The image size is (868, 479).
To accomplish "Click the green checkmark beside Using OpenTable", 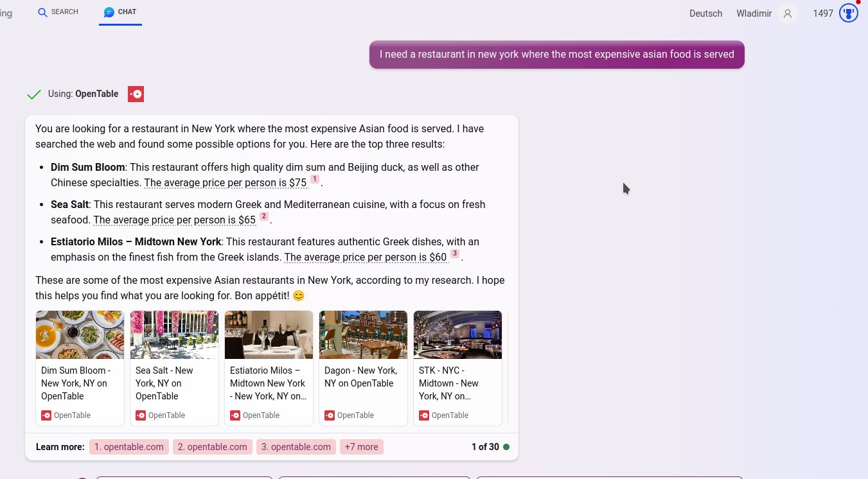I will tap(34, 94).
